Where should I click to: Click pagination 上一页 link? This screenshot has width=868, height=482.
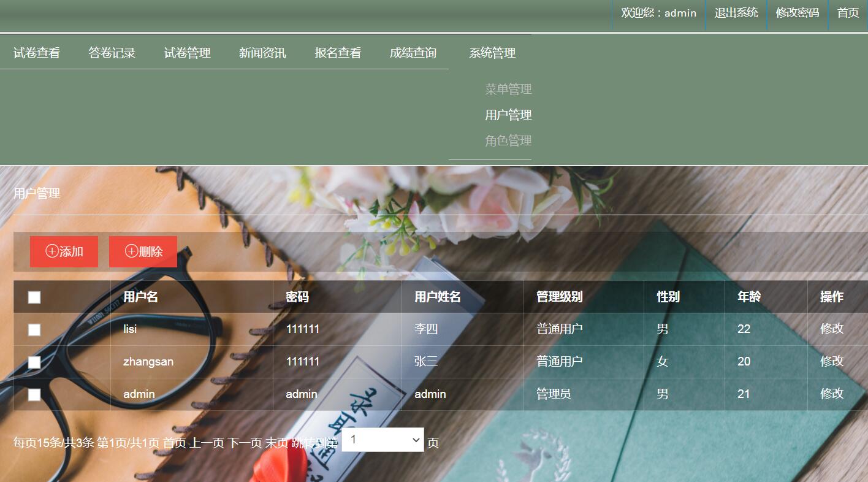coord(207,443)
